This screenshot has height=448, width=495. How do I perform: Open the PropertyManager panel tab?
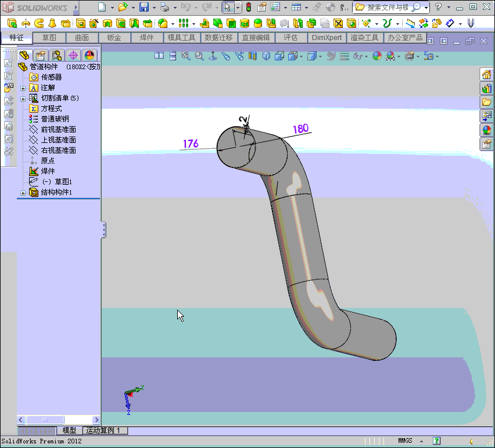(x=41, y=56)
